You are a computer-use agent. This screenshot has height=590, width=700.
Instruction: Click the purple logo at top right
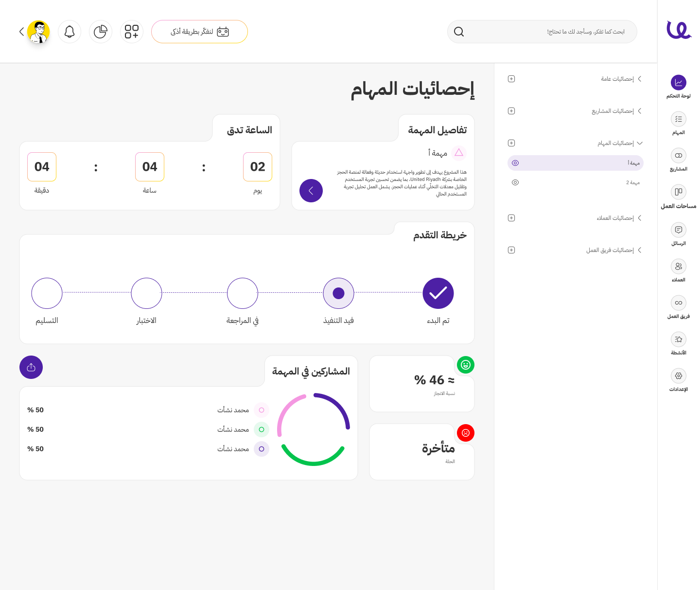click(679, 30)
